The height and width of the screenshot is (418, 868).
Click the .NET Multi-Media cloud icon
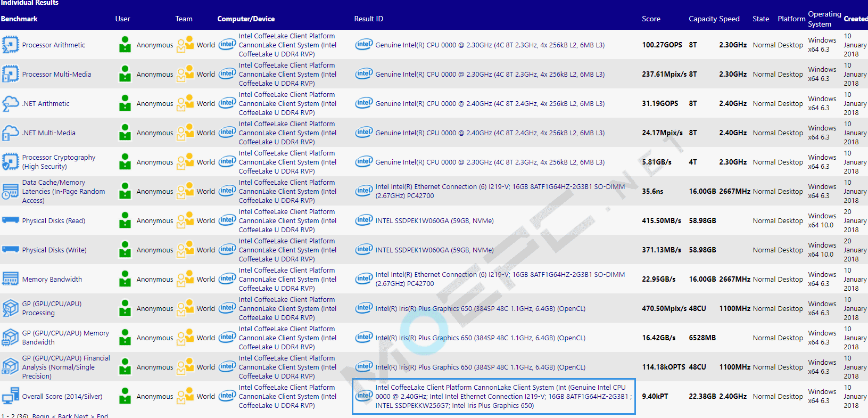click(x=10, y=133)
